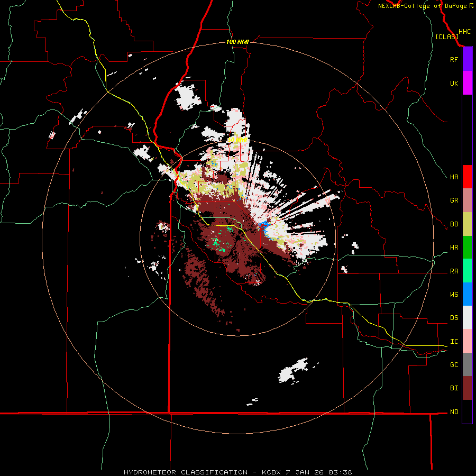The width and height of the screenshot is (476, 476).
Task: Click the [CLAS] units label
Action: pos(447,36)
